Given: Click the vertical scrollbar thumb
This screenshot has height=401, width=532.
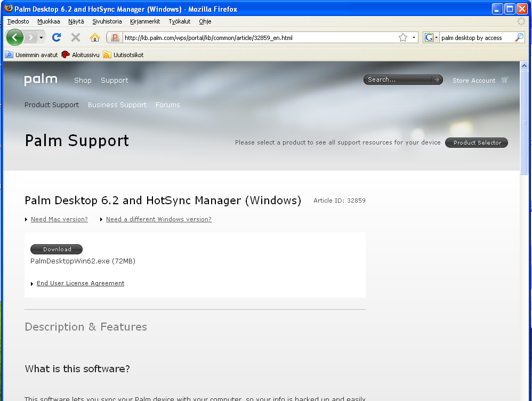Looking at the screenshot, I should [x=524, y=123].
